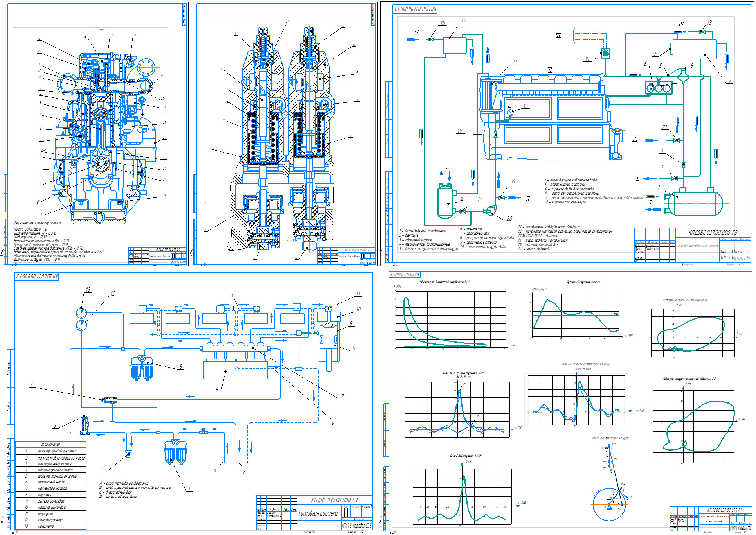Click the legend row 'манометр' numbered 13
This screenshot has width=756, height=535.
[50, 526]
